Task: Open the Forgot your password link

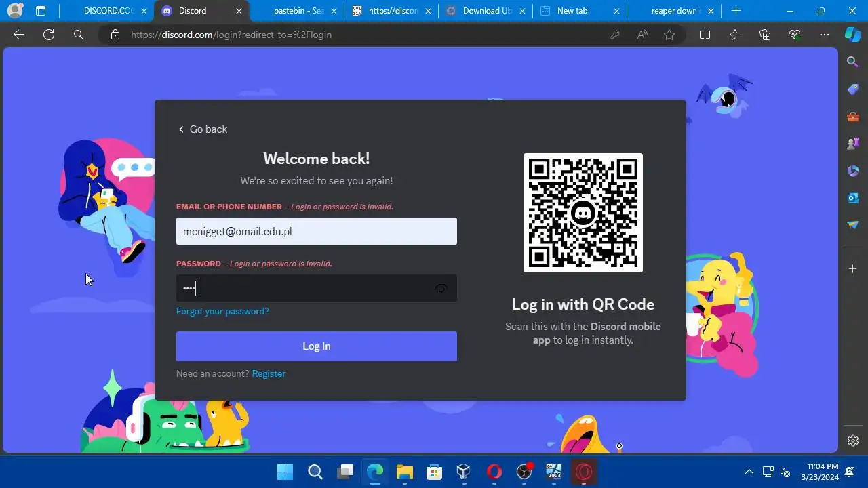Action: tap(222, 311)
